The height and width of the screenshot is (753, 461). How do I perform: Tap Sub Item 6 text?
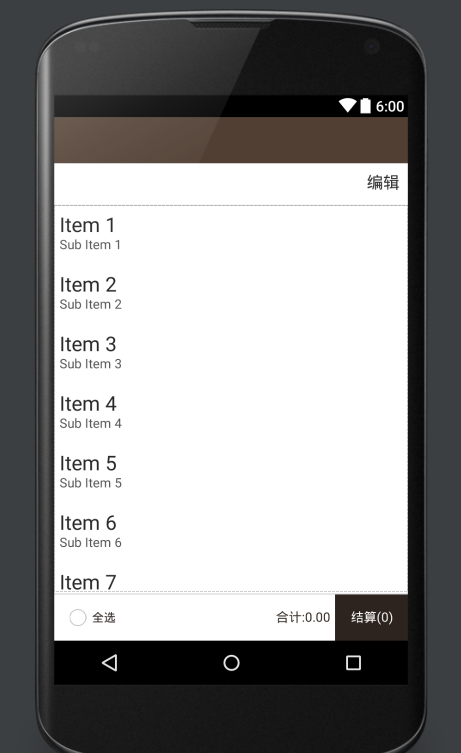(x=90, y=543)
